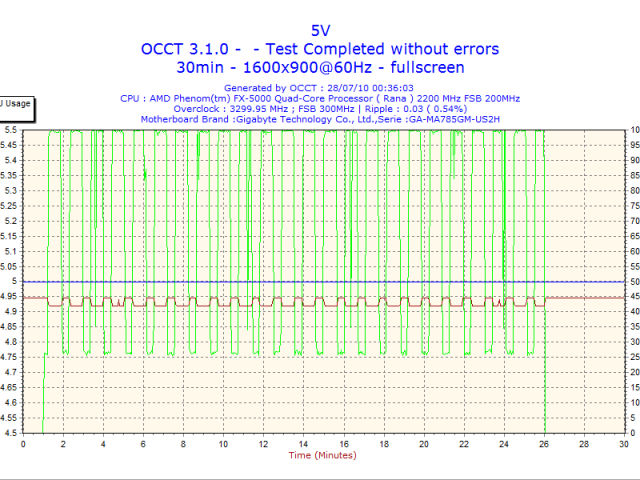The image size is (640, 480).
Task: Click the x-axis tick label "30"
Action: [624, 444]
